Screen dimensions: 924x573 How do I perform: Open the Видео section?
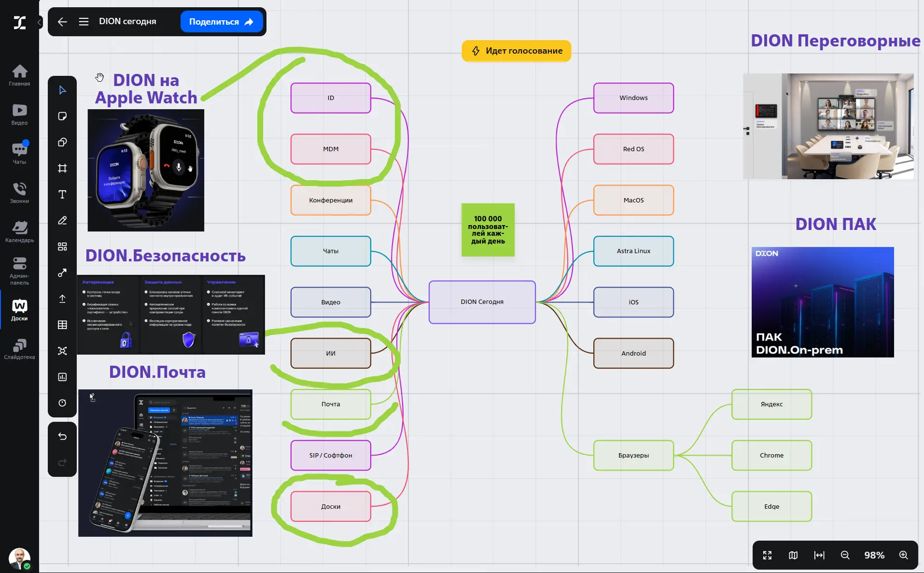pyautogui.click(x=19, y=115)
